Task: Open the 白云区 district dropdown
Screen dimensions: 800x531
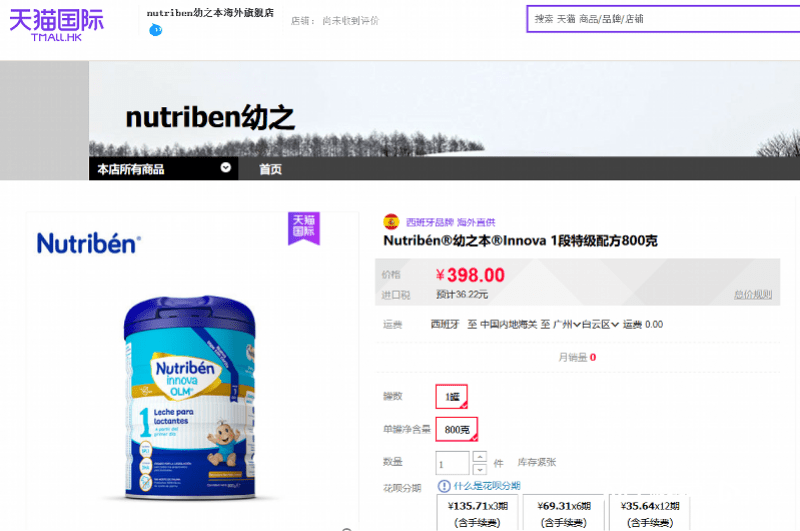Action: (x=600, y=324)
